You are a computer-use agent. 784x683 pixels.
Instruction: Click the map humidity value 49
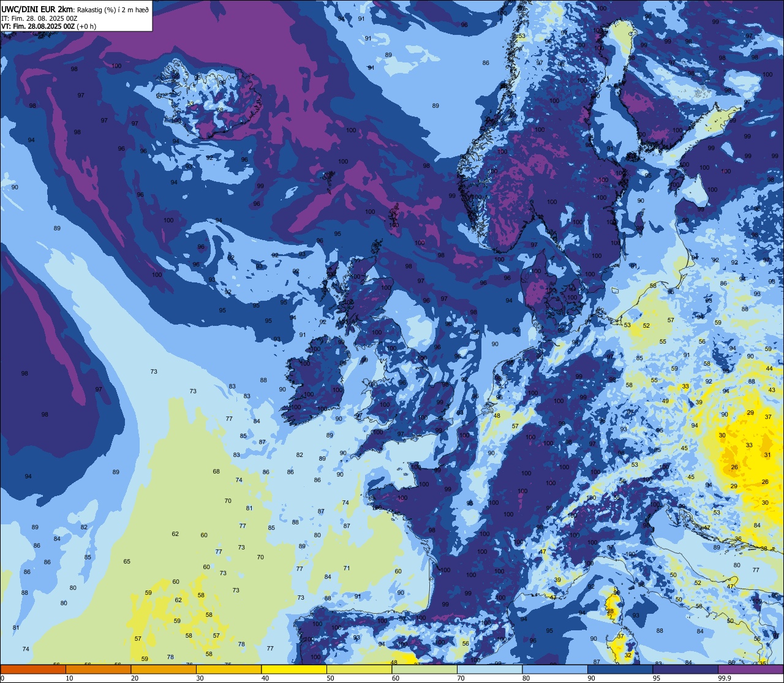pos(665,401)
